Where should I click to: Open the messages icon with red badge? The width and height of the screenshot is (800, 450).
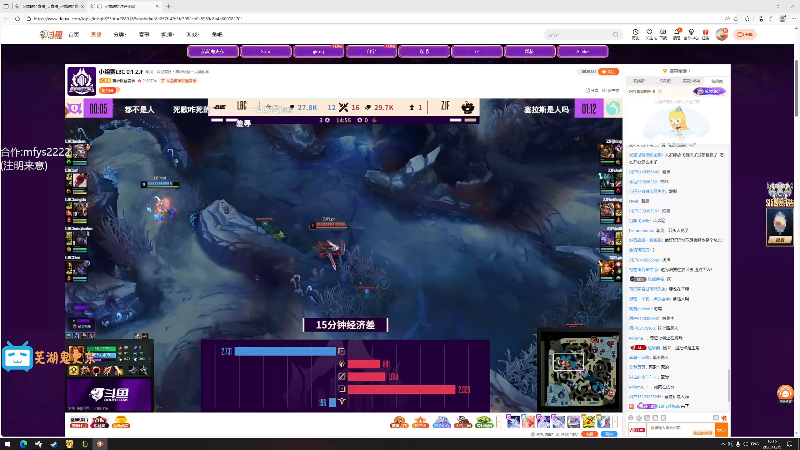coord(677,34)
